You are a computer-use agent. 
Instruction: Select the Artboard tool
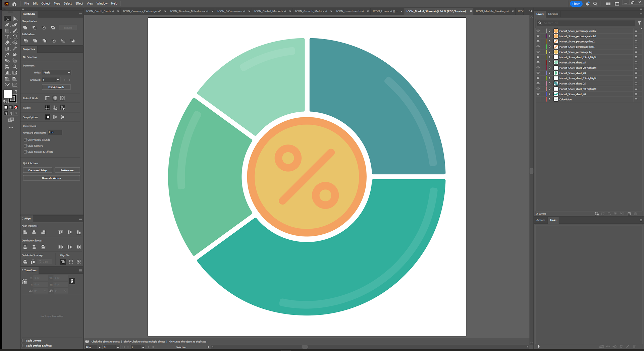pyautogui.click(x=15, y=61)
